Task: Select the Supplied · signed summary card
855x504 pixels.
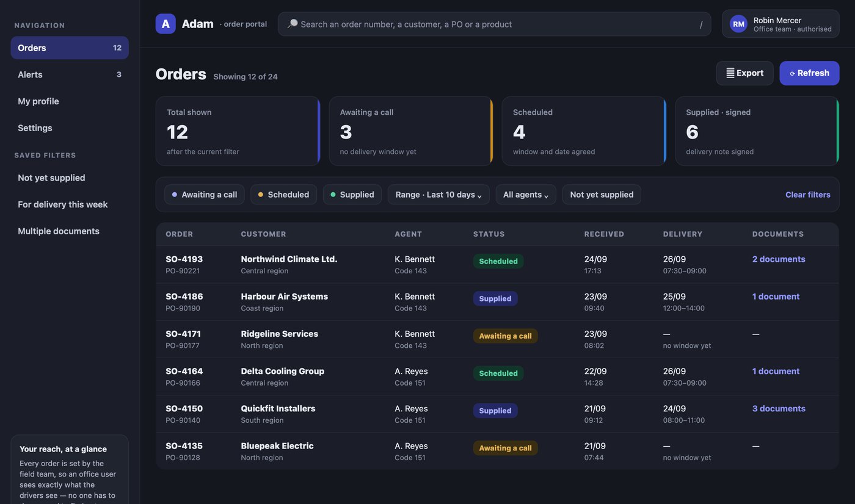Action: point(757,131)
